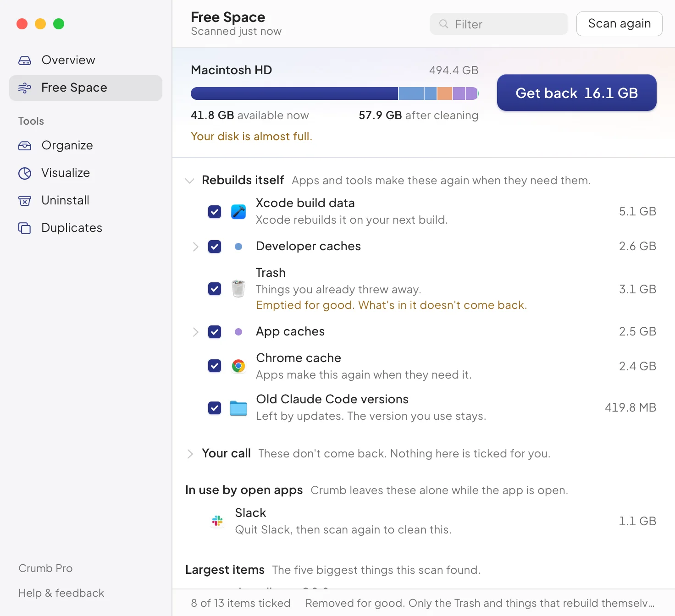This screenshot has width=675, height=616.
Task: Open the Overview sidebar item
Action: tap(86, 60)
